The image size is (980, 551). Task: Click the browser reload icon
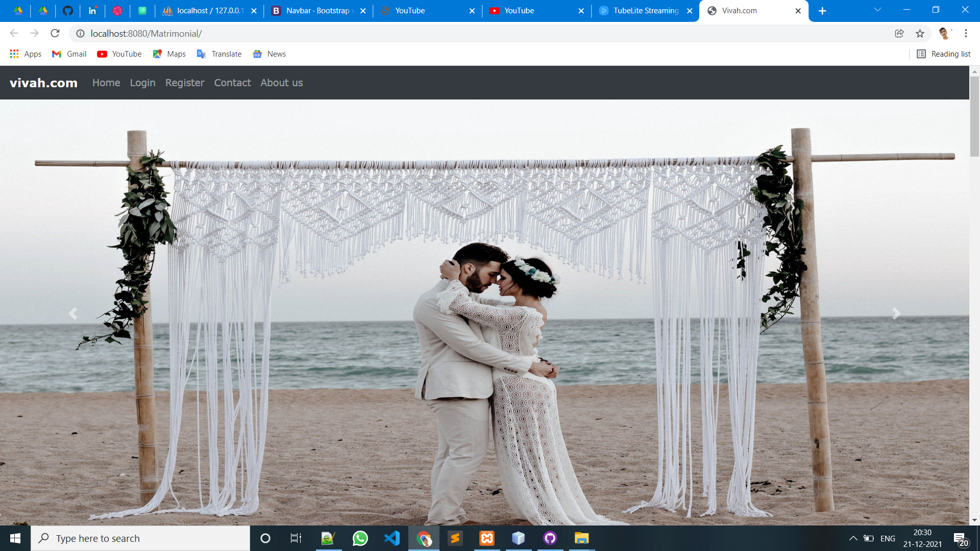(55, 34)
